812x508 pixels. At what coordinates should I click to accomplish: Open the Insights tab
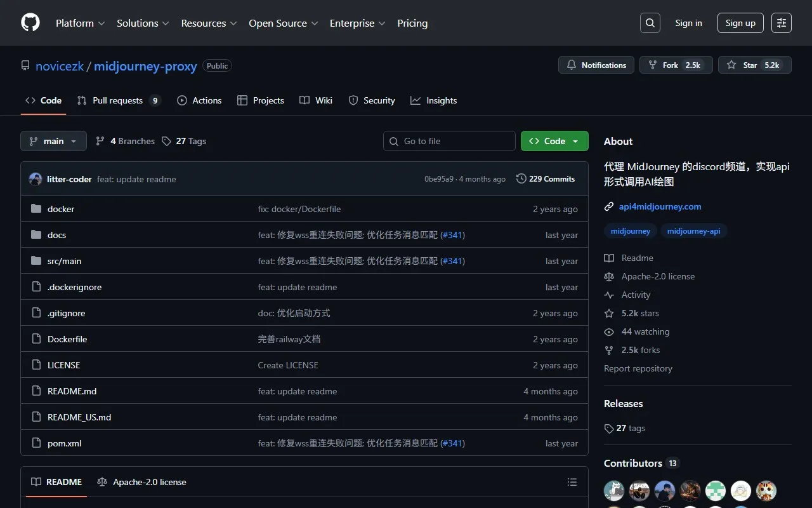point(434,100)
